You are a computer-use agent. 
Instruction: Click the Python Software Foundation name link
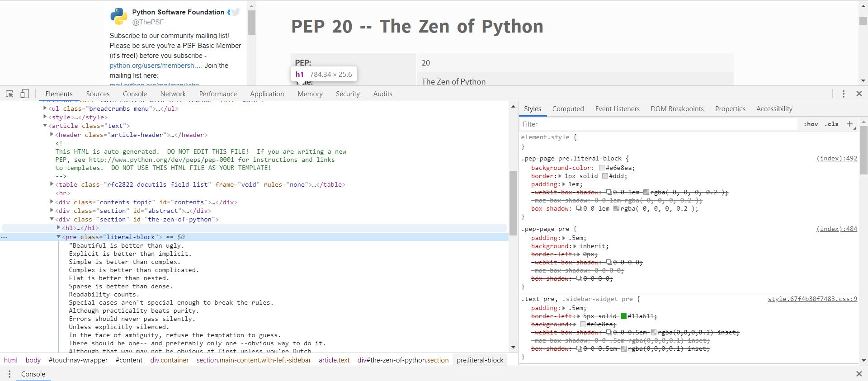(x=178, y=12)
